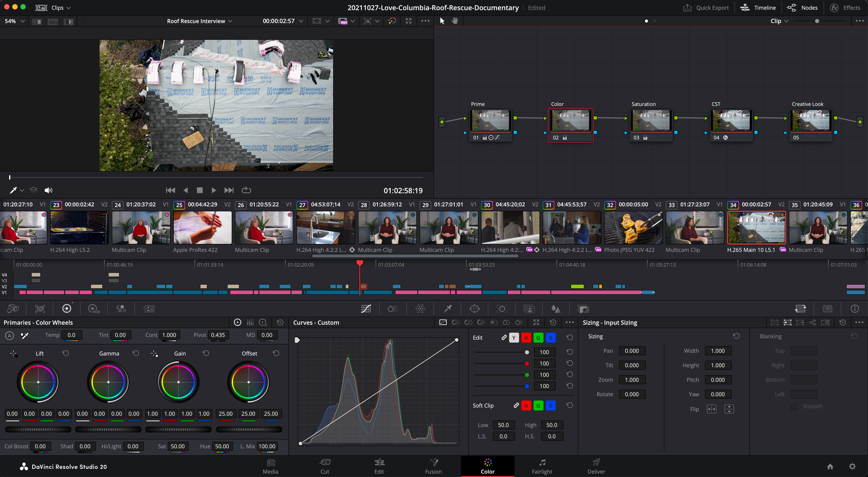Click the Gamma color wheel center
The height and width of the screenshot is (477, 868).
[108, 382]
